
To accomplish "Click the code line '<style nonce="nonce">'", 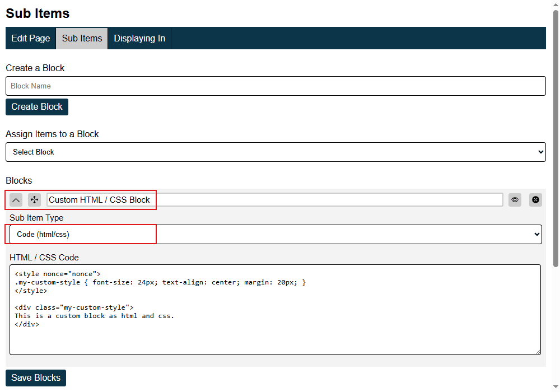I will click(58, 274).
